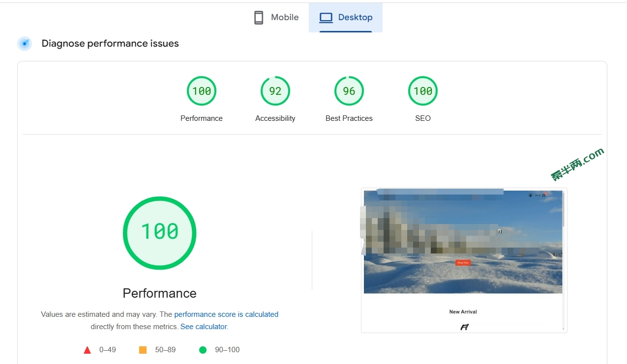Open the Performance 100 score gauge at top
This screenshot has width=627, height=364.
pos(202,91)
